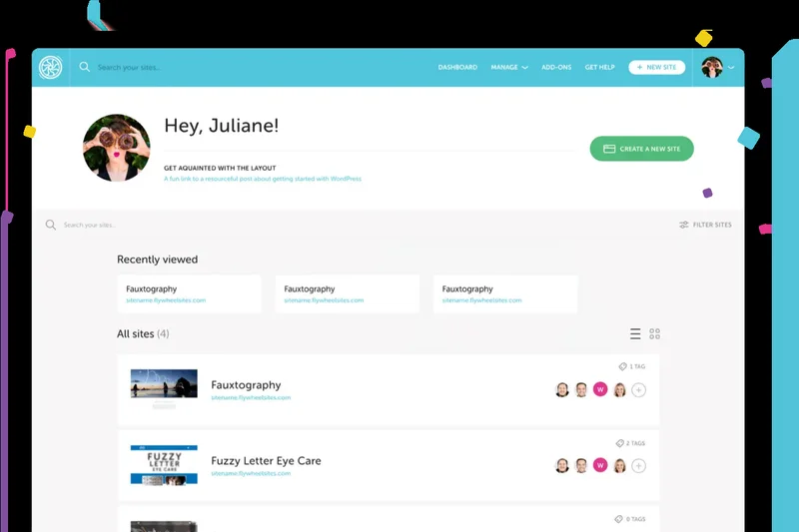The height and width of the screenshot is (532, 799).
Task: Click the Fauxtography site thumbnail in All sites
Action: [x=164, y=388]
